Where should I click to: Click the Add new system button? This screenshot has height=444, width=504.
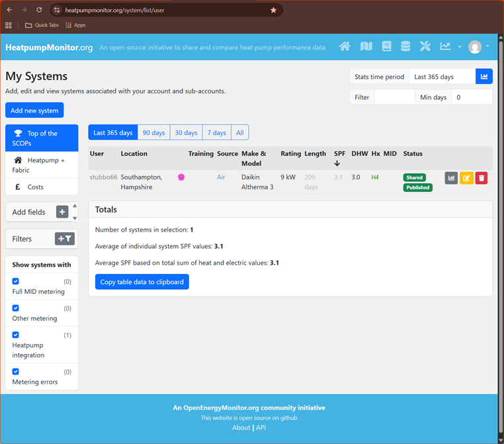34,111
